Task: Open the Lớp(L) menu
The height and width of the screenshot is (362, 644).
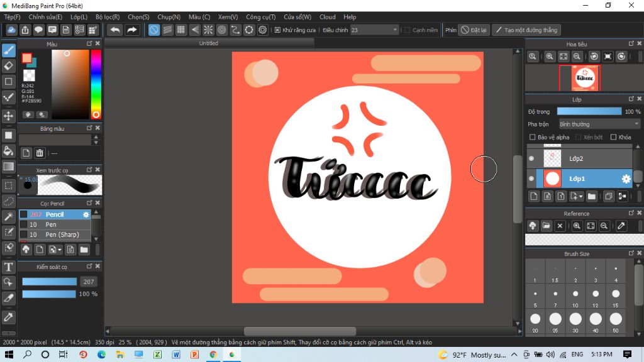Action: [x=79, y=17]
